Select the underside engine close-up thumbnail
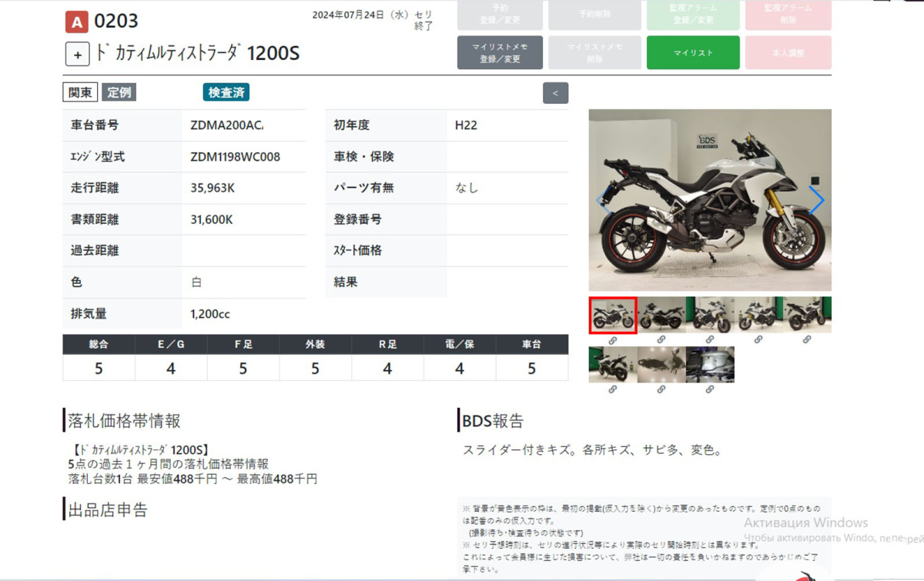Screen dimensions: 924x581 coord(710,365)
